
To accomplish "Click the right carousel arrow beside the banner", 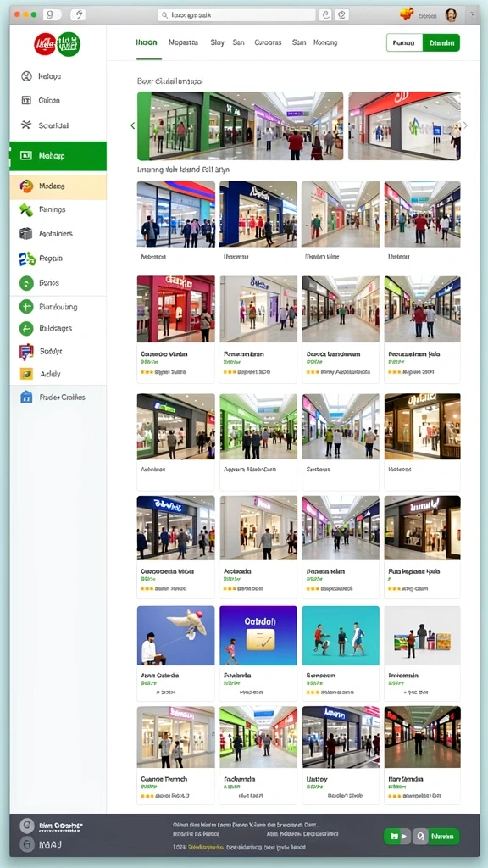I will point(465,125).
